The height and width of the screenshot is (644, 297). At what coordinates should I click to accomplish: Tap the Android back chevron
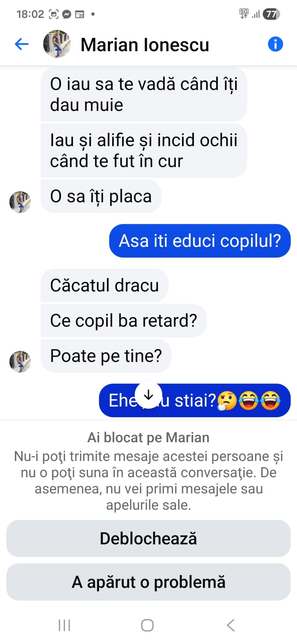231,625
